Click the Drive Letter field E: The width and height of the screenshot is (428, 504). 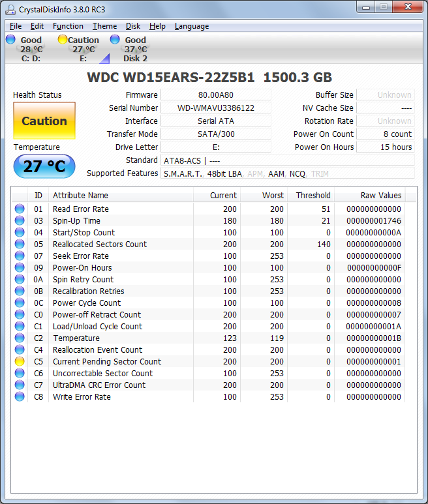pyautogui.click(x=216, y=147)
